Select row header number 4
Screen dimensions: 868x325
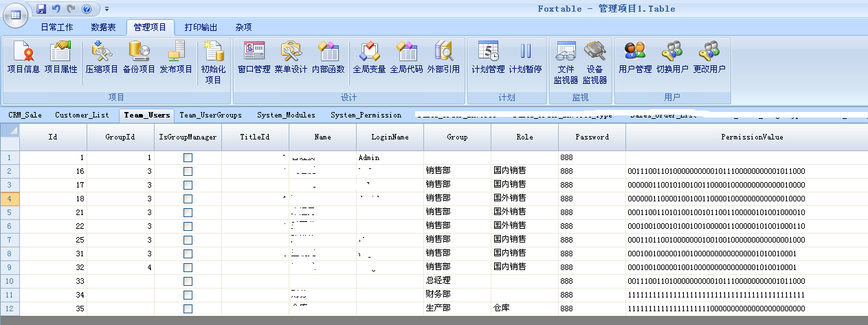pyautogui.click(x=10, y=199)
